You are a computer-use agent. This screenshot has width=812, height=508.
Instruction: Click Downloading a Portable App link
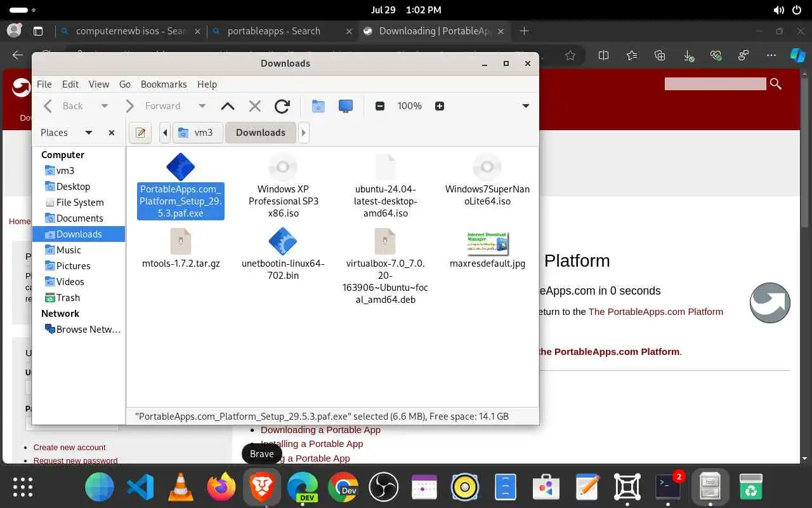tap(320, 430)
